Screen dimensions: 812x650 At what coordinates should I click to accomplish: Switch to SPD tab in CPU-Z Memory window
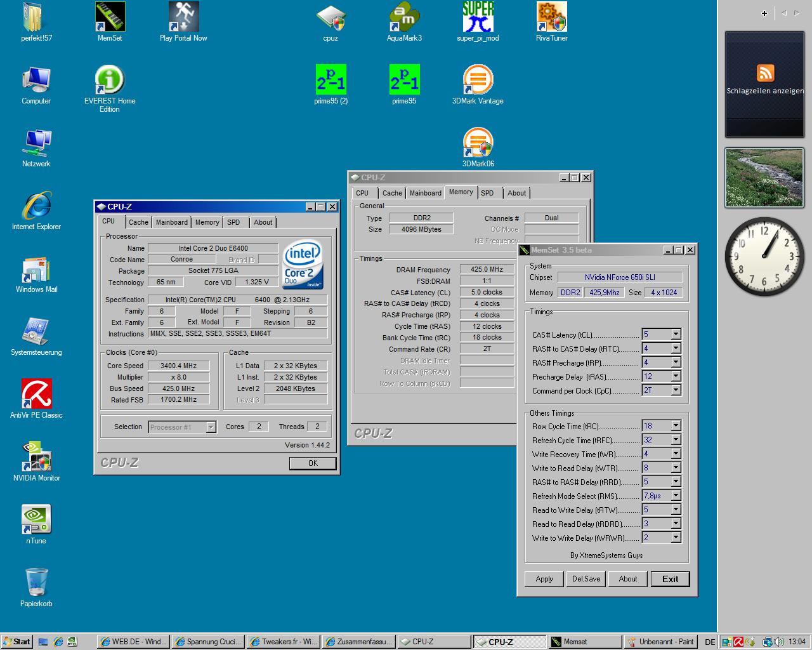(x=487, y=193)
